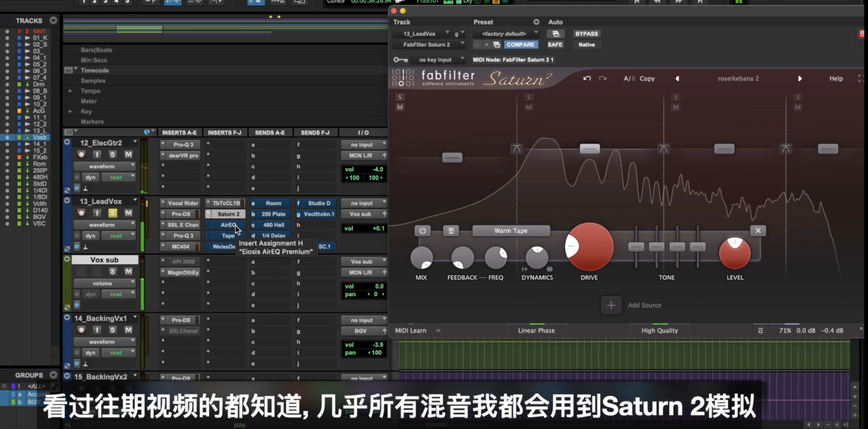Image resolution: width=868 pixels, height=429 pixels.
Task: Toggle Solo on the 13_LeadVox track
Action: tap(113, 213)
